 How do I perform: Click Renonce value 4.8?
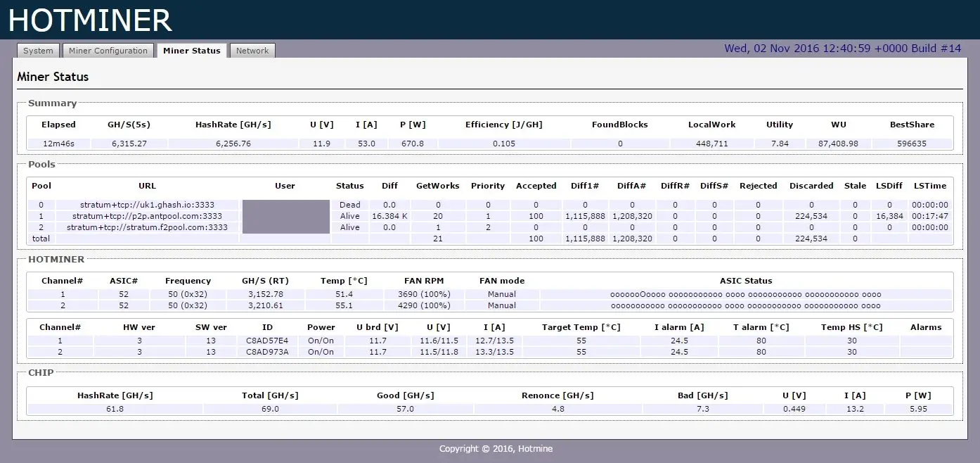tap(557, 409)
